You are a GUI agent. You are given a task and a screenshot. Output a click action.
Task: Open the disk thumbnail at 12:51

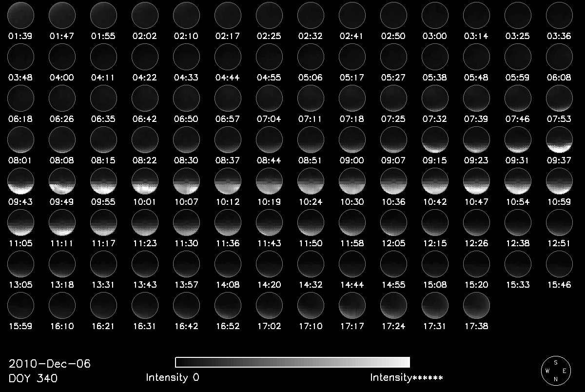pos(559,224)
